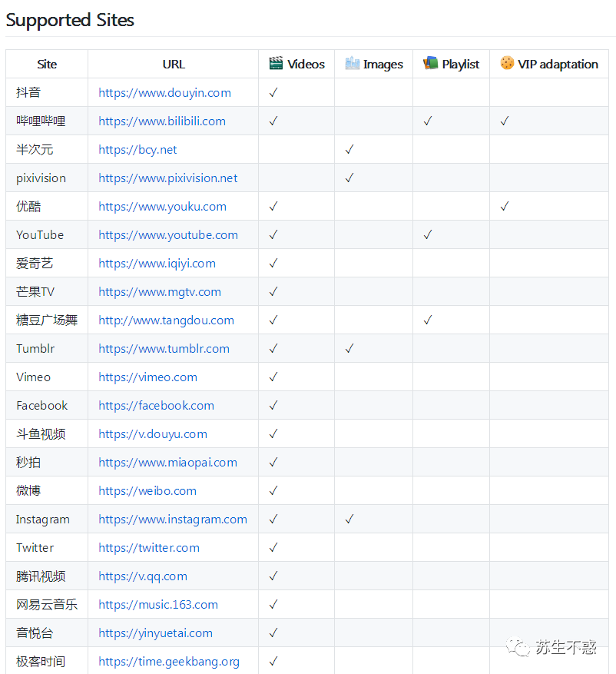
Task: Click the Playlist checkmark in YouTube row
Action: [428, 234]
